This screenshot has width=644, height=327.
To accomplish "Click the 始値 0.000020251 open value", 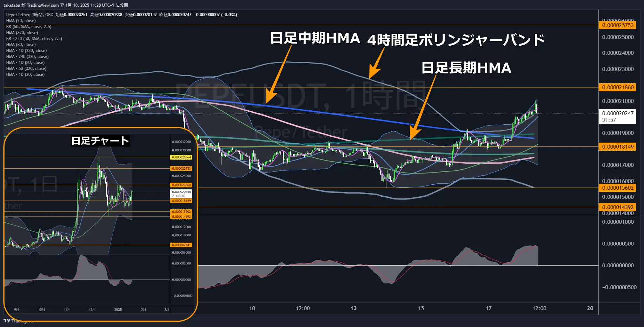I will [71, 15].
